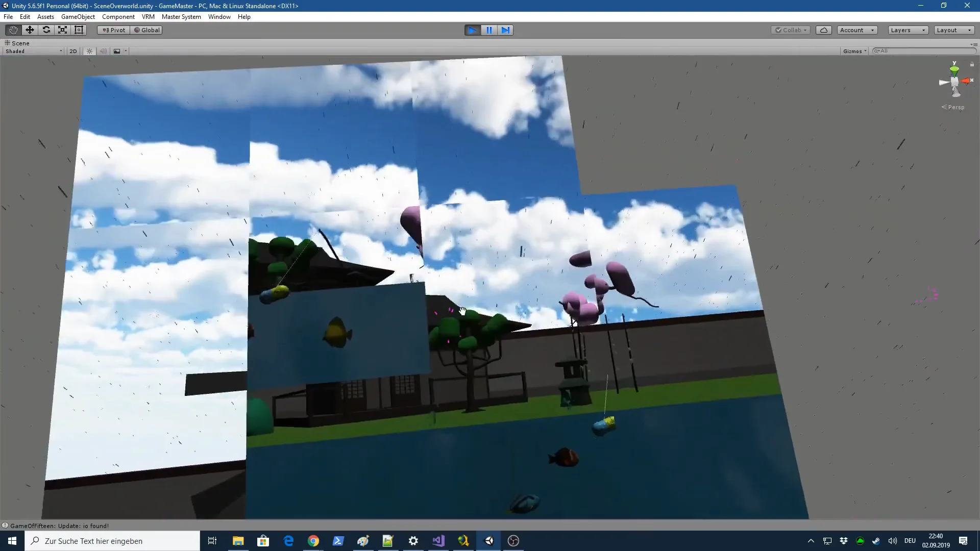Toggle scene lighting in the Scene view
This screenshot has width=980, height=551.
pyautogui.click(x=89, y=51)
